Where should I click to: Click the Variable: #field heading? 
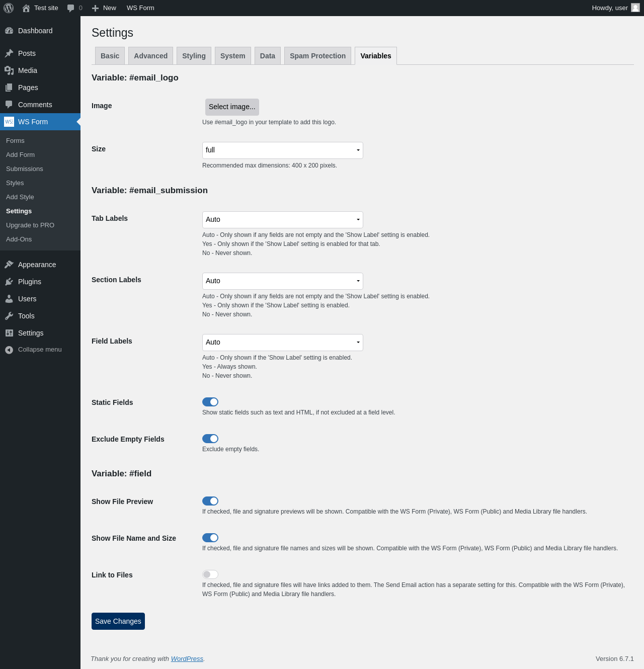[121, 474]
